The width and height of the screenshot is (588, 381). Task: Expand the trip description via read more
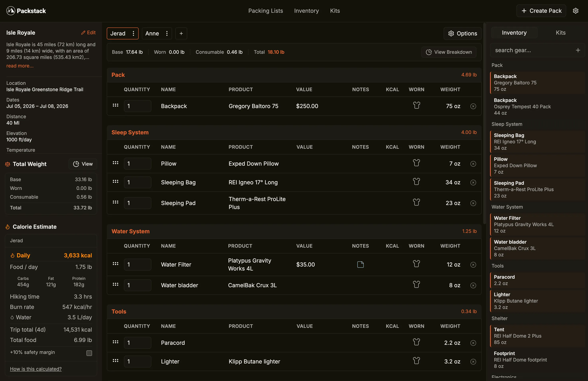pyautogui.click(x=20, y=66)
